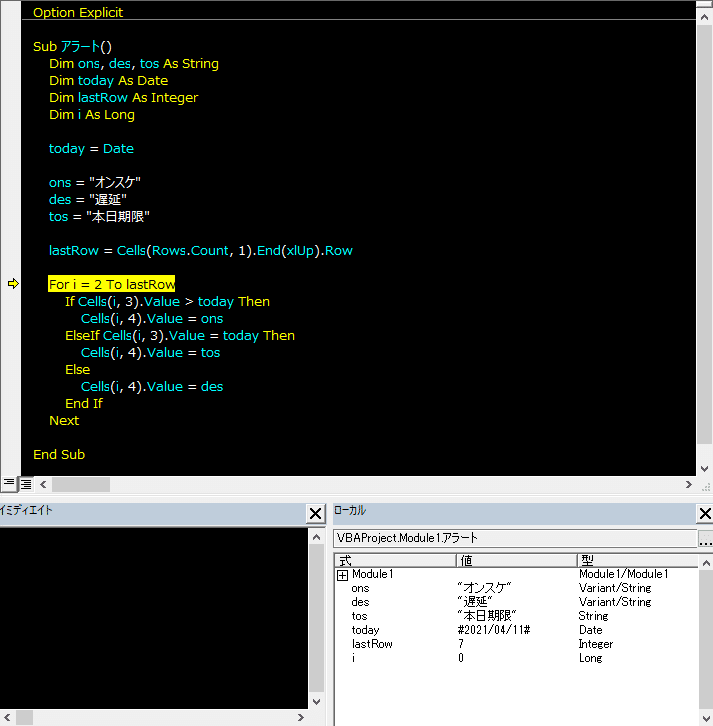713x726 pixels.
Task: Click the highlighted For i = 2 To lastRow line
Action: click(112, 284)
